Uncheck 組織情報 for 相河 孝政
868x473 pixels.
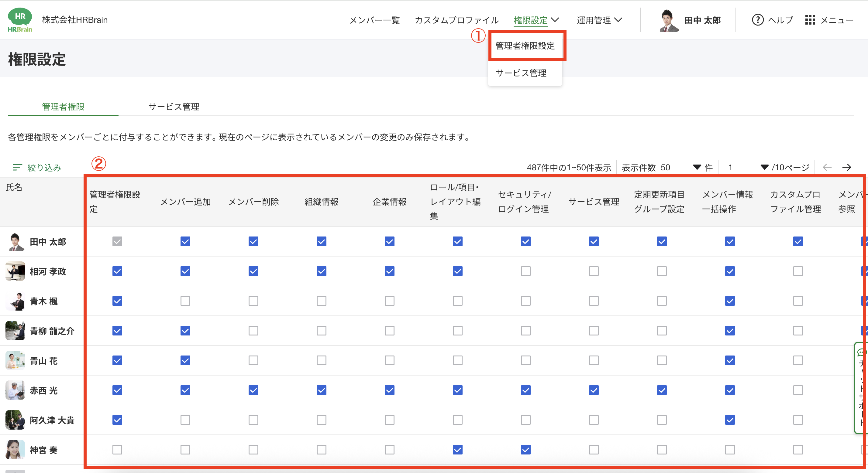[322, 271]
